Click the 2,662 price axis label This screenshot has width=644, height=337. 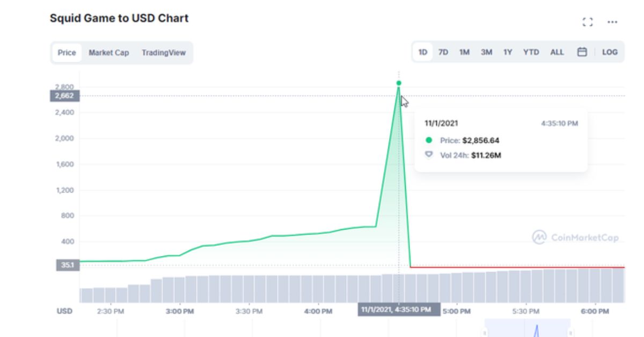tap(65, 96)
